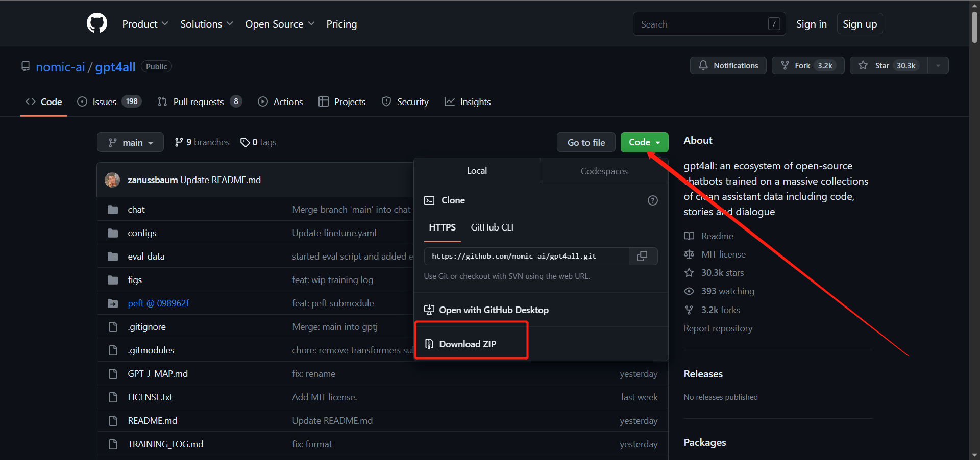The width and height of the screenshot is (980, 460).
Task: Click the 3.2k forks link
Action: [x=720, y=310]
